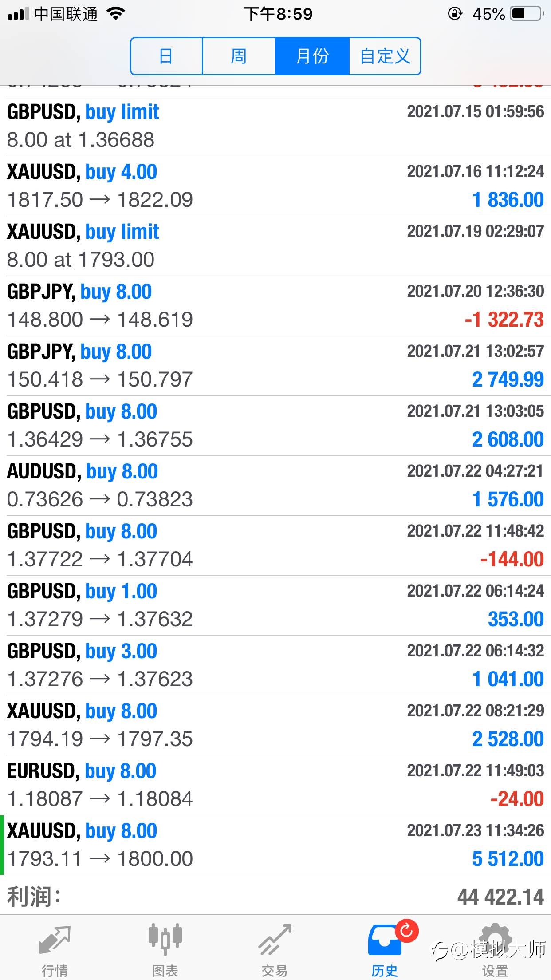Select the GBPJPY trade with -1 322.73 loss
The height and width of the screenshot is (980, 551).
275,306
